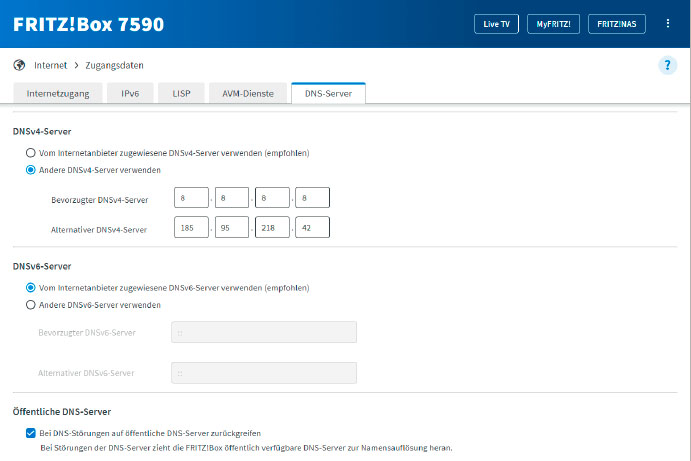The width and height of the screenshot is (691, 461).
Task: Click the 185 field of Alternativer DNSv4-Server
Action: (x=191, y=227)
